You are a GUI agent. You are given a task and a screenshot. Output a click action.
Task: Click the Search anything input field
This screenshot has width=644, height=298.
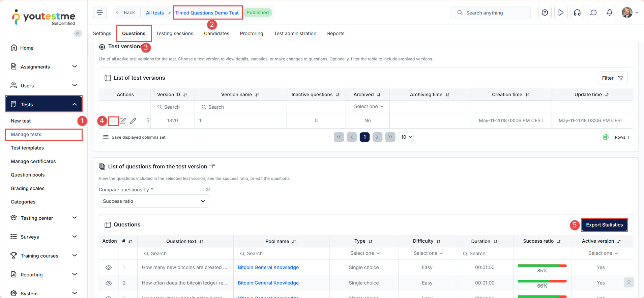(490, 13)
